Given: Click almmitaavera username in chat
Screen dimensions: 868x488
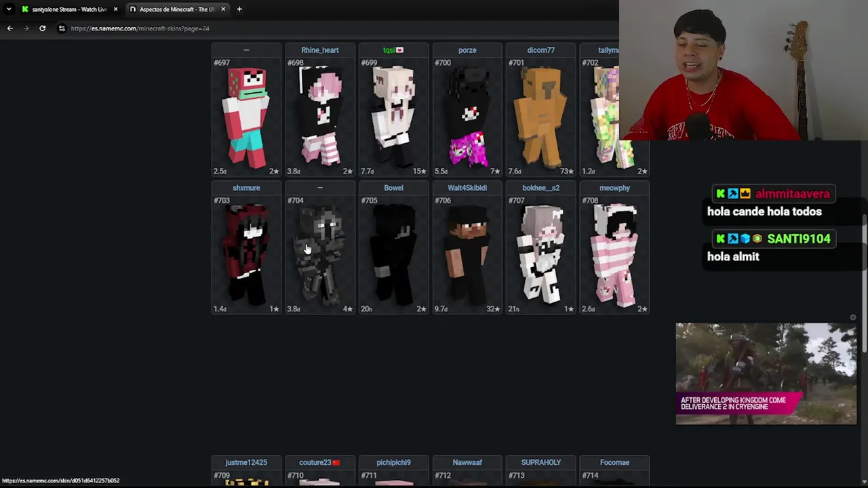Looking at the screenshot, I should pyautogui.click(x=792, y=194).
